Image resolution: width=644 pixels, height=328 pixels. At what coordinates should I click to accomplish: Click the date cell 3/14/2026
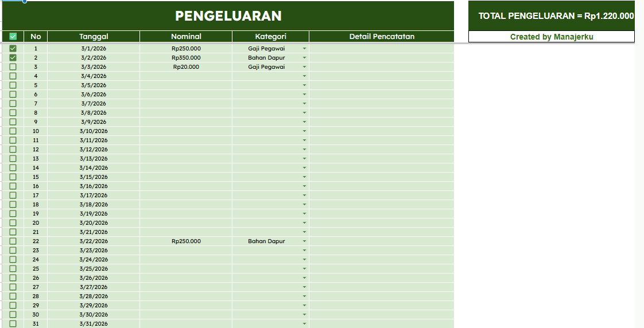coord(94,167)
